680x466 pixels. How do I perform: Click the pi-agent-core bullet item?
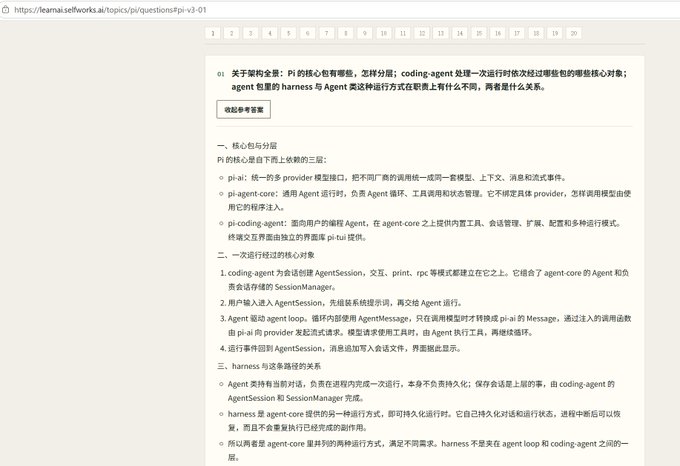coord(429,200)
